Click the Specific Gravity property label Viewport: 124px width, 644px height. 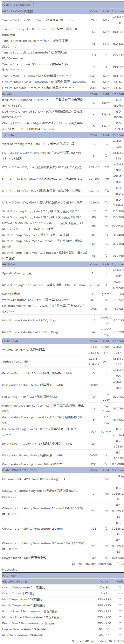[17, 273]
